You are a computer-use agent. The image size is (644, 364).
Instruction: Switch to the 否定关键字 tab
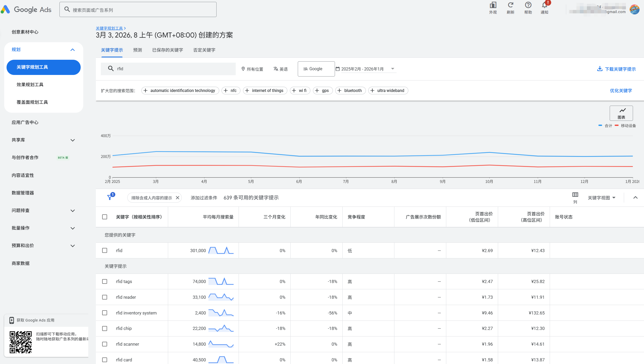204,50
